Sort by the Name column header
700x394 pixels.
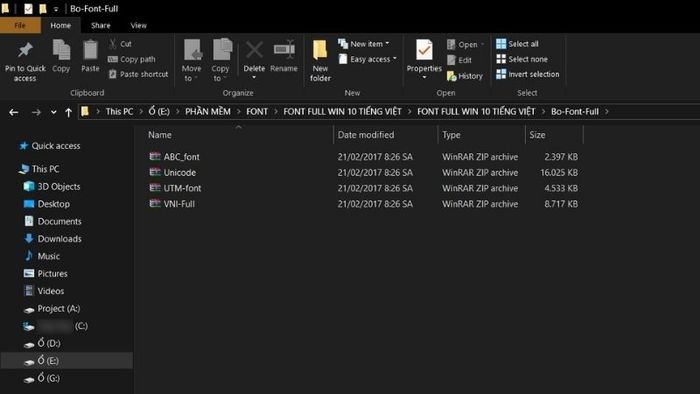160,135
